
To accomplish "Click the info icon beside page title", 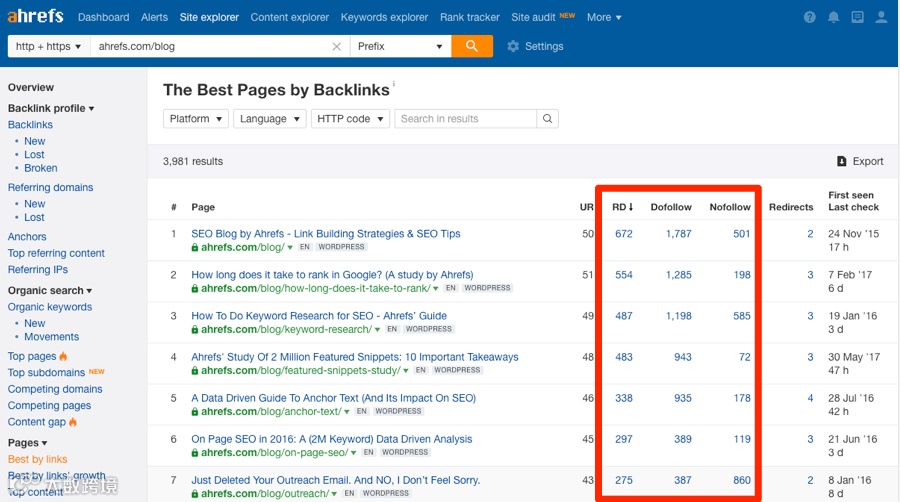I will (x=394, y=84).
